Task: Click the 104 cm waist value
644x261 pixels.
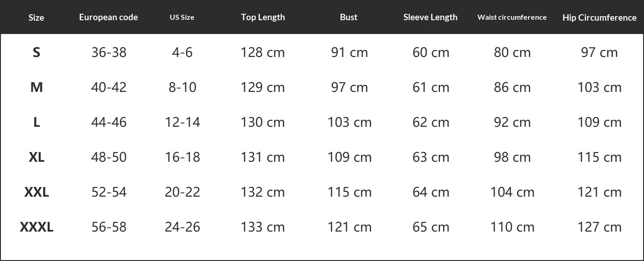Action: click(x=512, y=192)
